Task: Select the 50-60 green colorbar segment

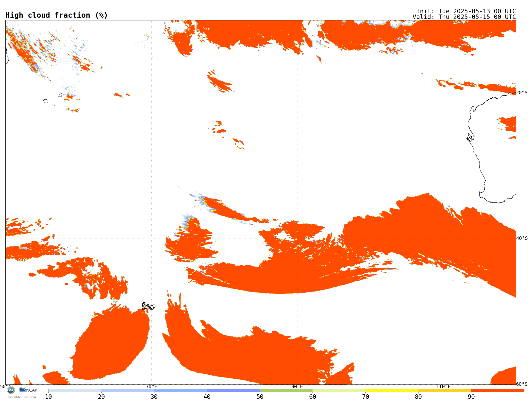Action: (x=286, y=391)
